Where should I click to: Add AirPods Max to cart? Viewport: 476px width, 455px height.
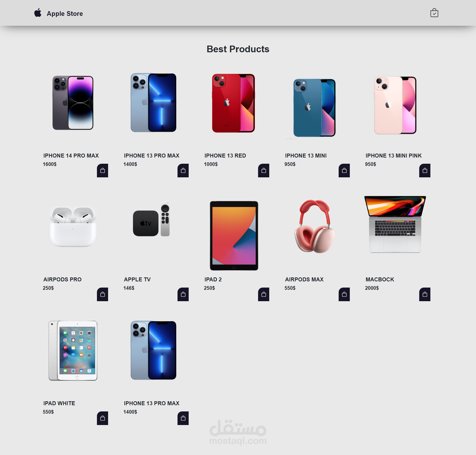tap(344, 294)
